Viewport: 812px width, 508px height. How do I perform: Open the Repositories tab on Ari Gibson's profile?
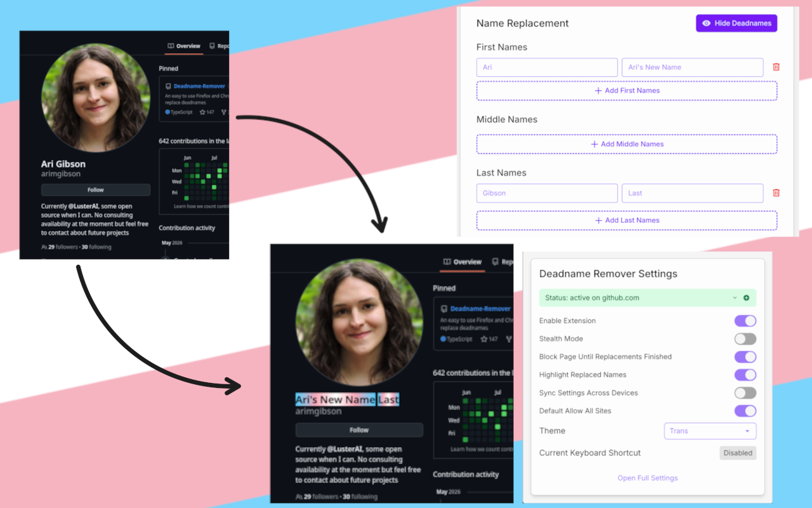tap(219, 46)
